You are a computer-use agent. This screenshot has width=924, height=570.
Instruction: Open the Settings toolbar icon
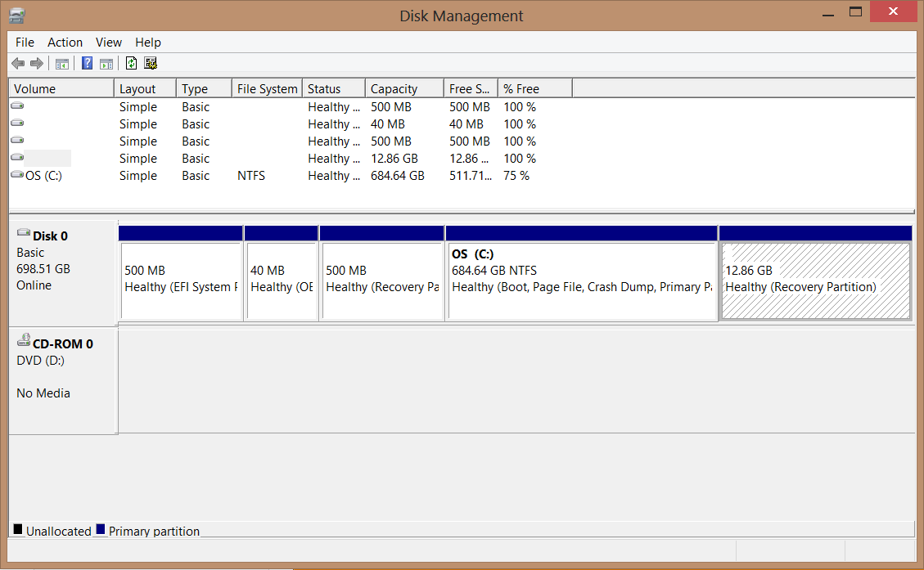pyautogui.click(x=151, y=64)
